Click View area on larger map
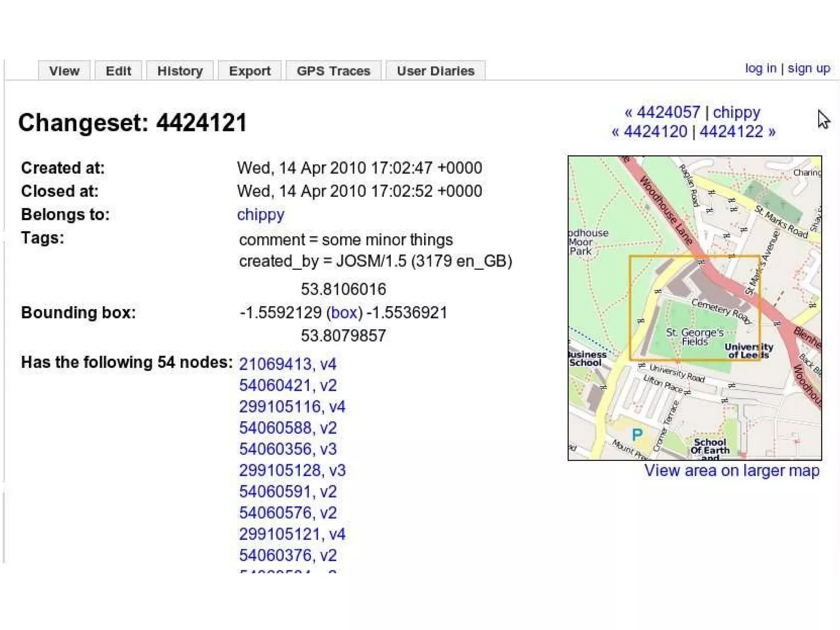Screen dimensions: 840x630 point(731,470)
